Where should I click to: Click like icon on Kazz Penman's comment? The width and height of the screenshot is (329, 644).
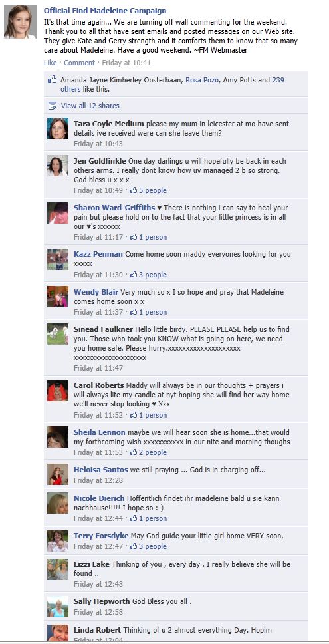click(134, 275)
